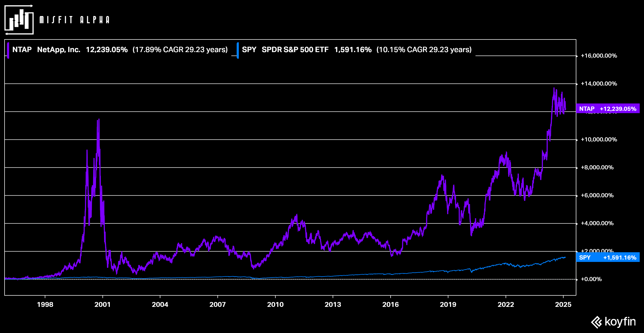644x333 pixels.
Task: Click the MISFIT ALPHA brand text
Action: (x=74, y=20)
